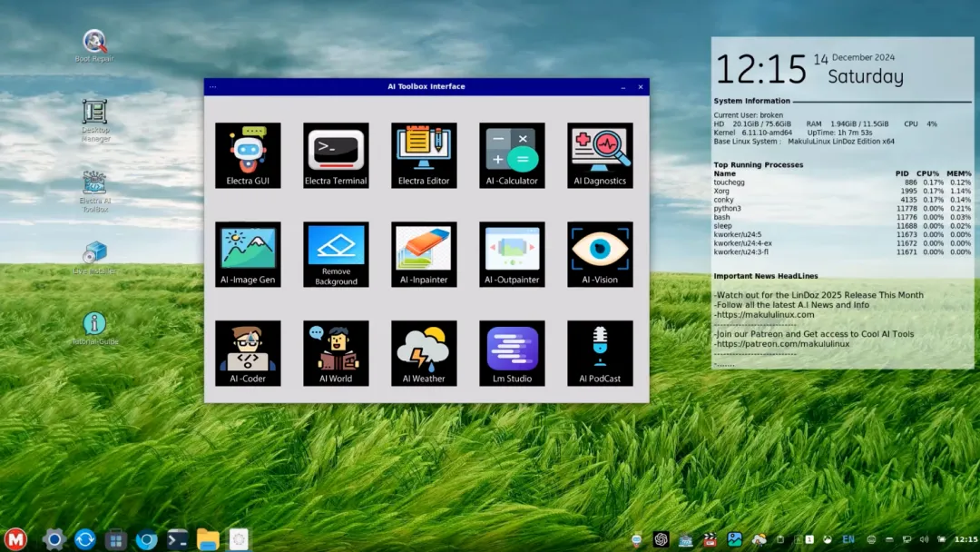Launch Lm Studio

tap(512, 353)
